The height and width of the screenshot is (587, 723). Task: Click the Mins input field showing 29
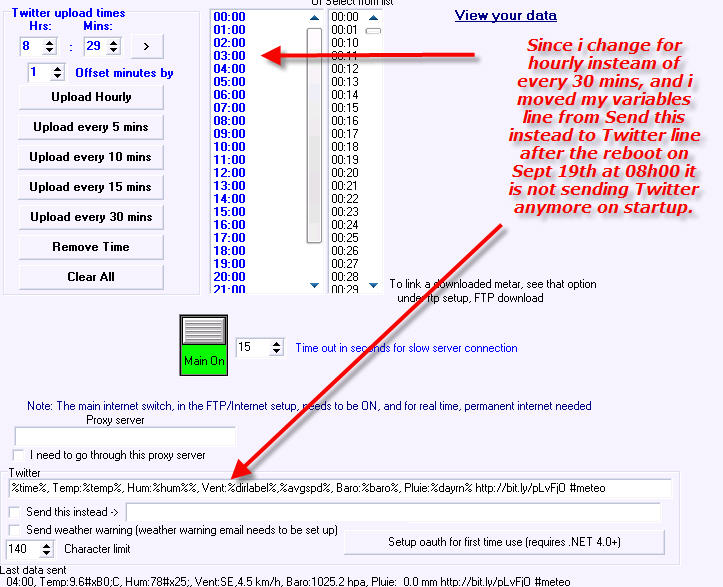[x=96, y=46]
